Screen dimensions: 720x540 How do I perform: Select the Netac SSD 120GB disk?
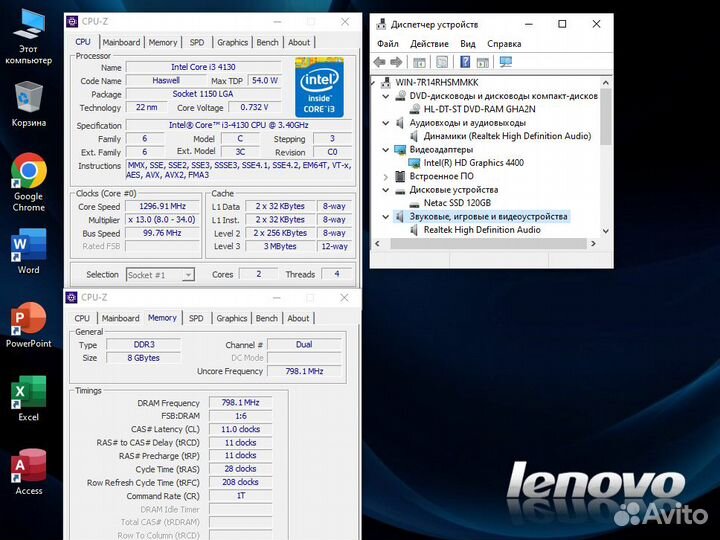click(x=457, y=203)
